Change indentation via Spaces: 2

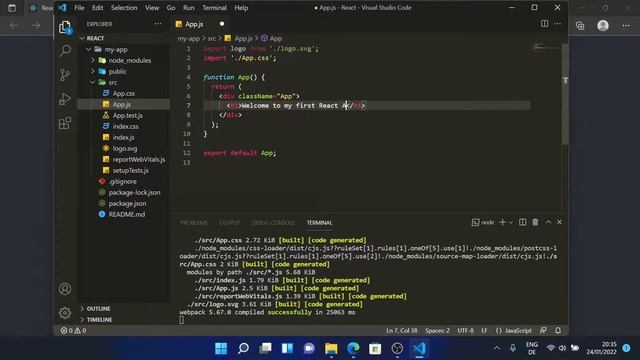tap(437, 330)
